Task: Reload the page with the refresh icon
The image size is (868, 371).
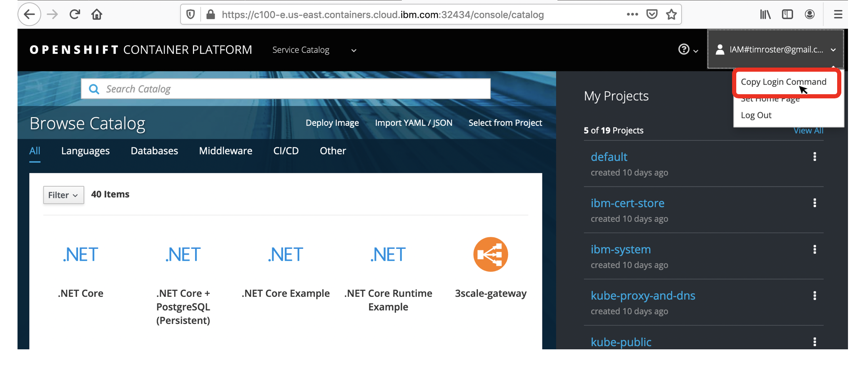Action: pyautogui.click(x=75, y=15)
